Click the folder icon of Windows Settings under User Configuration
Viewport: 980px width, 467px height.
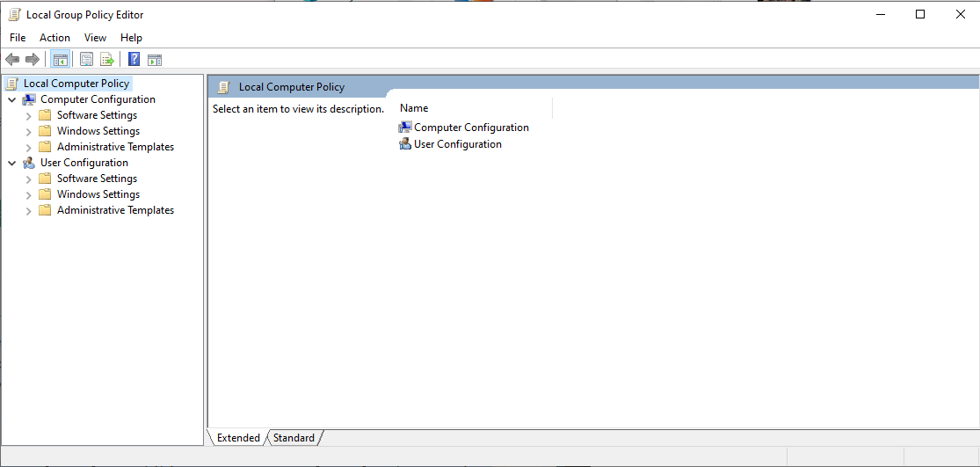(44, 194)
